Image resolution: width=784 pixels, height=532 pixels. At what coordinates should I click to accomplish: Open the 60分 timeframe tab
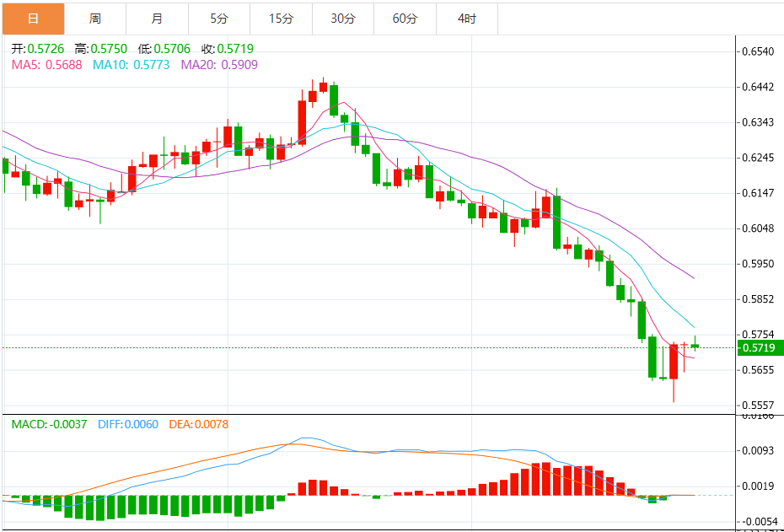click(405, 19)
